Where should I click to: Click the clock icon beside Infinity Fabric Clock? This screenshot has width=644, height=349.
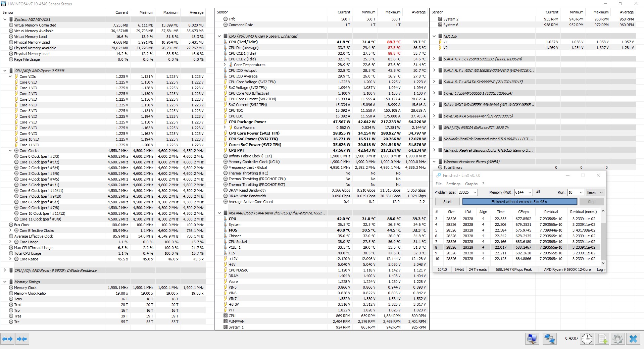pos(226,156)
